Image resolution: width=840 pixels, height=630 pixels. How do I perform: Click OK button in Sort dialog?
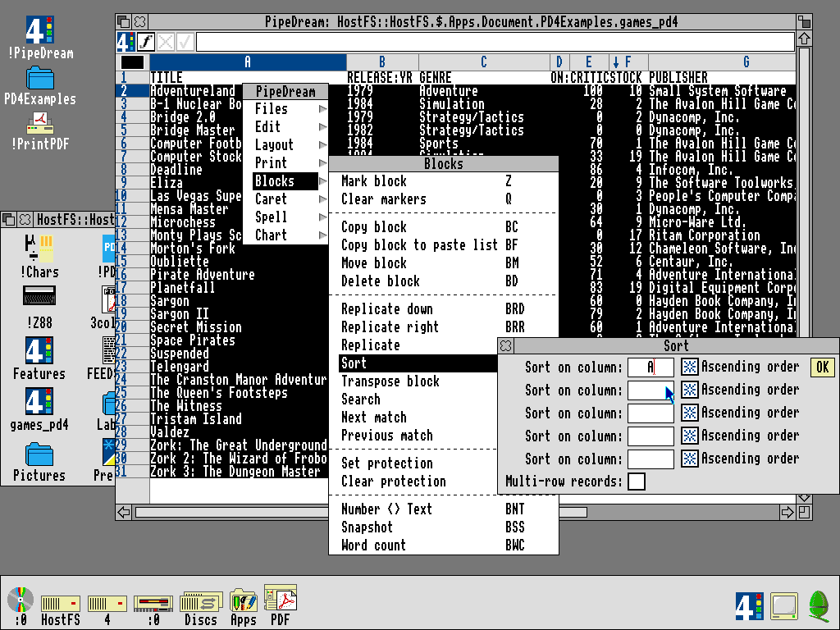coord(822,367)
